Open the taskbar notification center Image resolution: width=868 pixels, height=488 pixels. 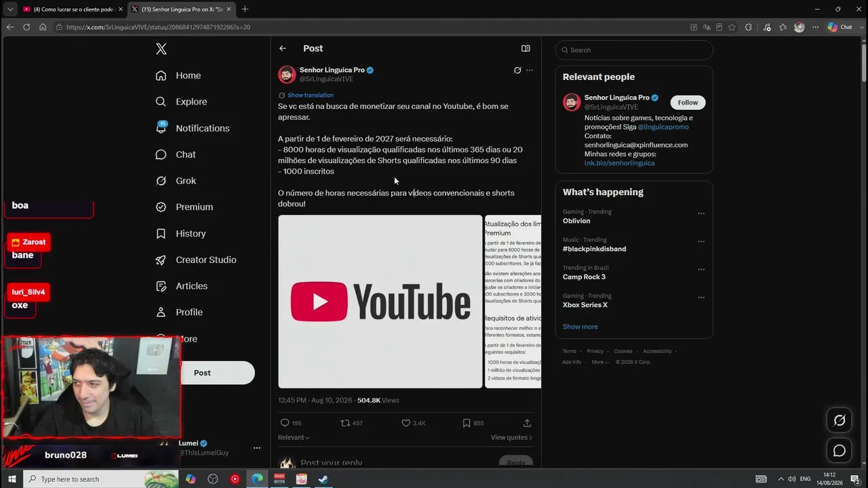[855, 479]
